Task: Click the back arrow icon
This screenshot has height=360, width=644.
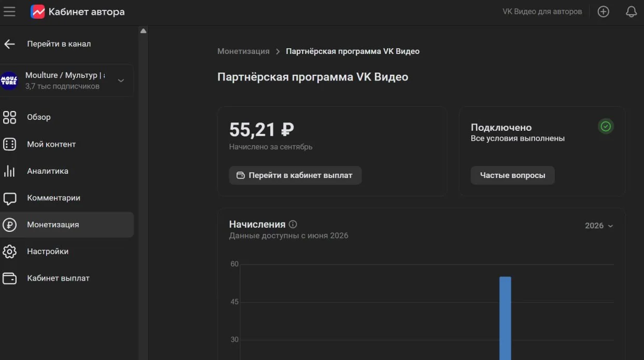Action: click(9, 44)
